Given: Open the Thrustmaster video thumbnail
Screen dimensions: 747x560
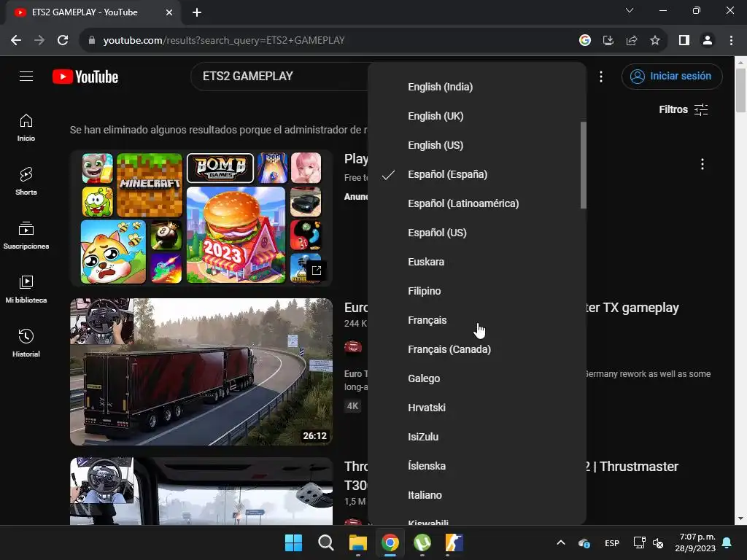Looking at the screenshot, I should click(x=201, y=491).
